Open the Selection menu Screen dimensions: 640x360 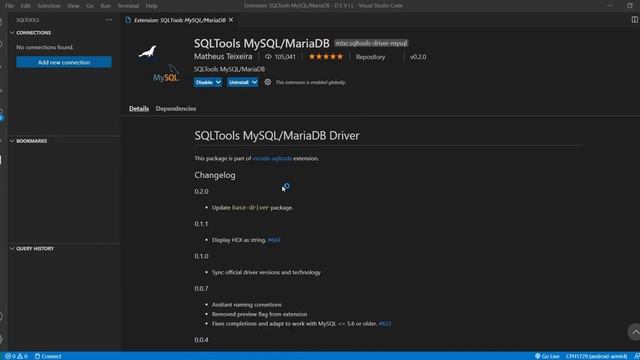click(x=49, y=6)
